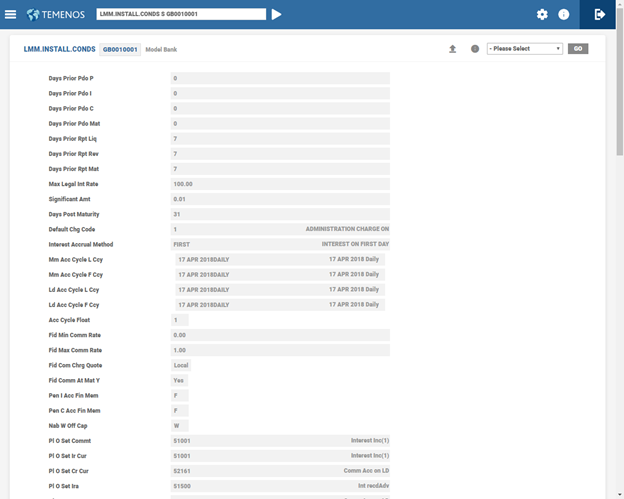Viewport: 624px width, 499px height.
Task: Select the Interest Accrual Method field
Action: click(280, 244)
